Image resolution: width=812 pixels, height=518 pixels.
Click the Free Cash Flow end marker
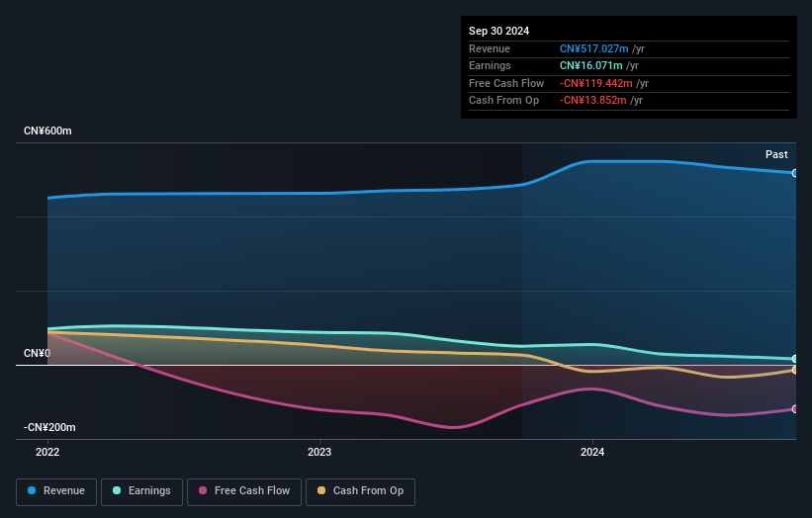[795, 409]
